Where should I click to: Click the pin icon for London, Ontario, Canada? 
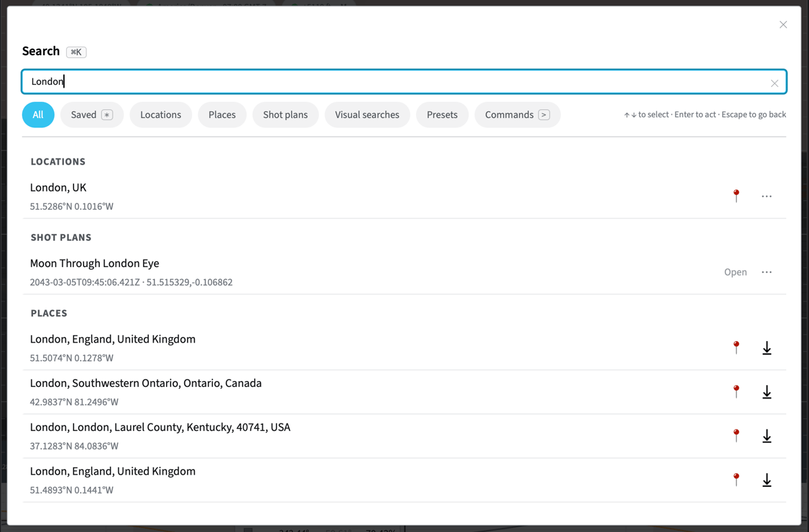[736, 392]
